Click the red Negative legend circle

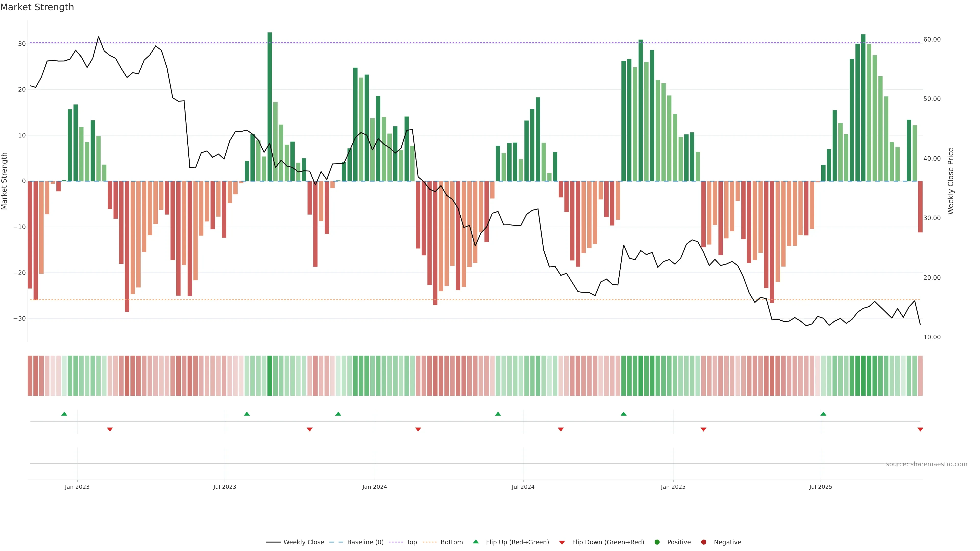703,542
